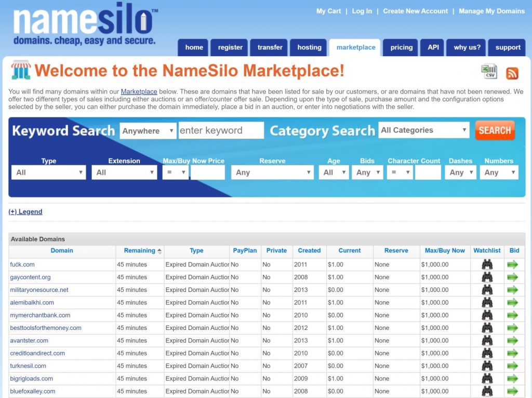Click bid arrow for alemibalkhi.com
The image size is (532, 398).
tap(513, 302)
